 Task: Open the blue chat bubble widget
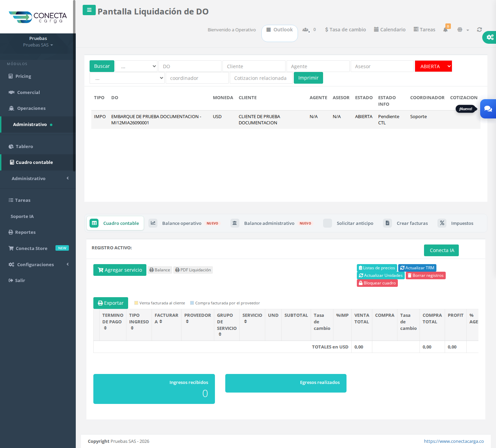click(488, 109)
